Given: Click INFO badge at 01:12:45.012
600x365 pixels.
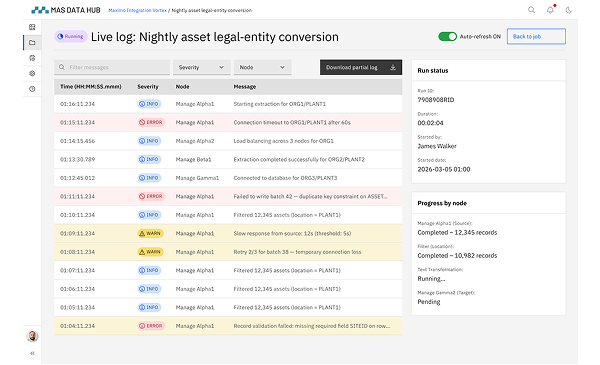Looking at the screenshot, I should point(149,178).
